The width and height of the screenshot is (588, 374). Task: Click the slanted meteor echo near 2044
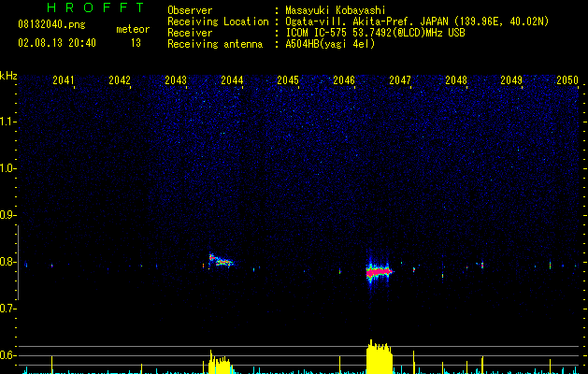pos(222,260)
